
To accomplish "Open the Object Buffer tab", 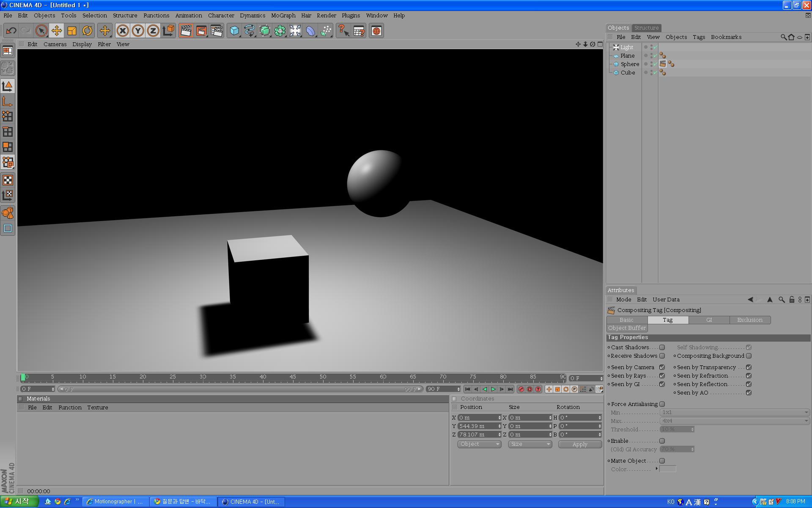I will pyautogui.click(x=627, y=328).
